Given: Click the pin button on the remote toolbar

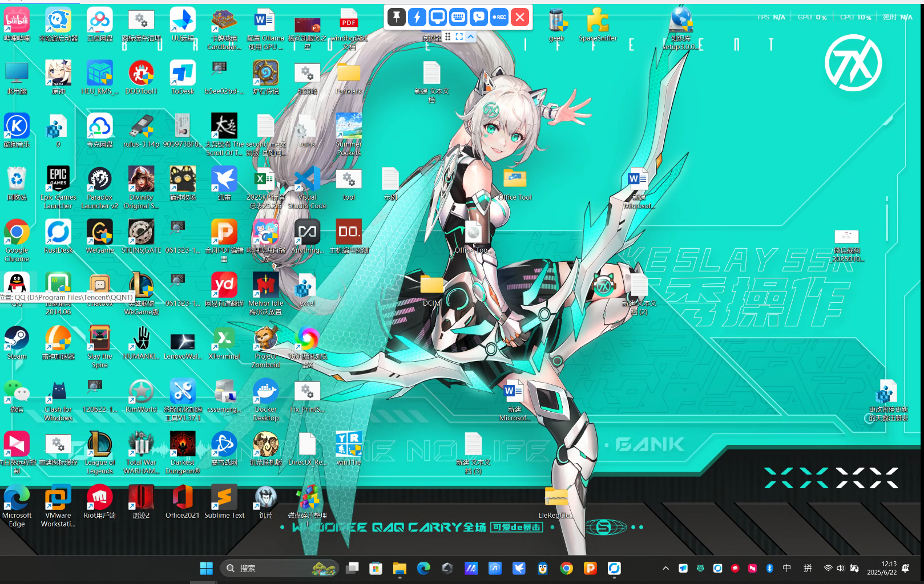Looking at the screenshot, I should tap(397, 17).
